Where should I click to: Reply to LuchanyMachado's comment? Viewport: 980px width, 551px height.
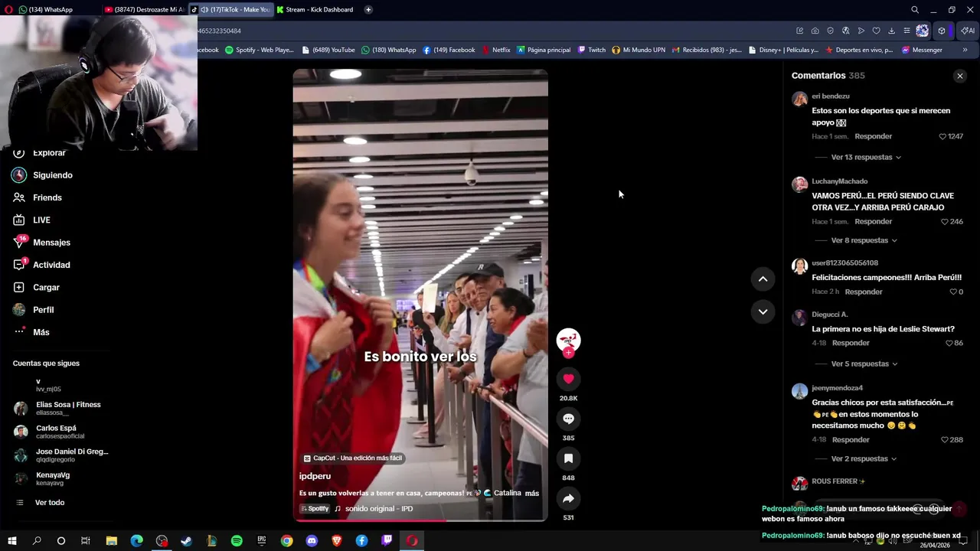[874, 221]
